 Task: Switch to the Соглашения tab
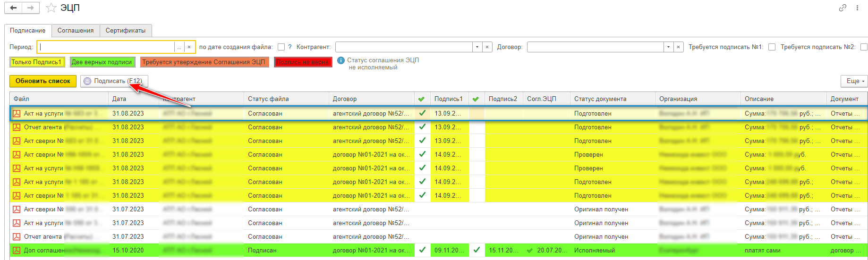click(76, 31)
